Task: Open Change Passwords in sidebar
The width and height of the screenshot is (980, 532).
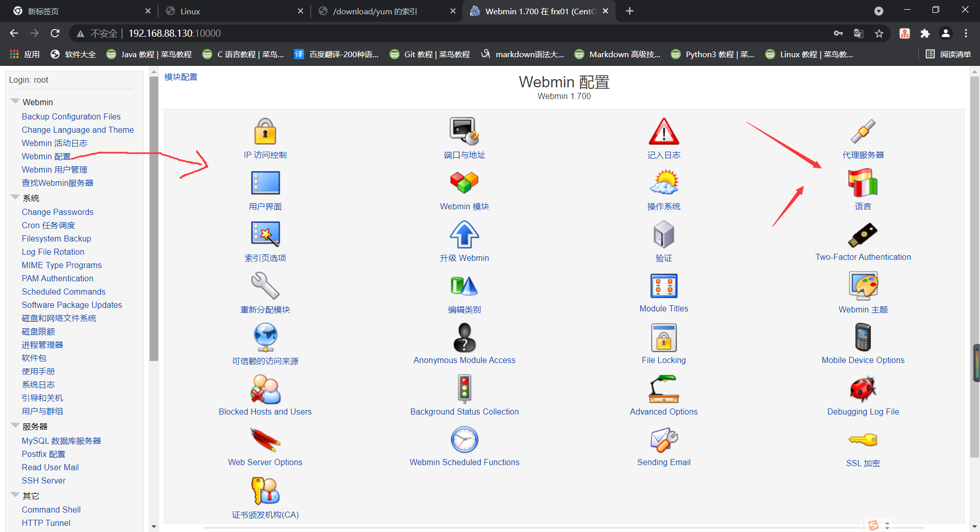Action: coord(57,212)
